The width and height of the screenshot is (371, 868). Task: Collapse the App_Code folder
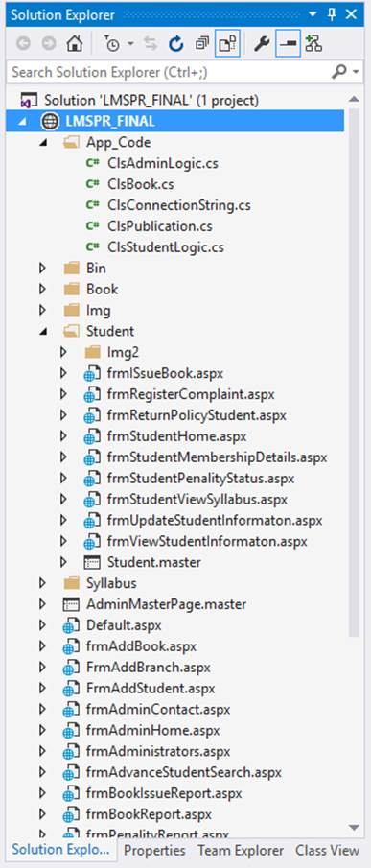pos(43,143)
